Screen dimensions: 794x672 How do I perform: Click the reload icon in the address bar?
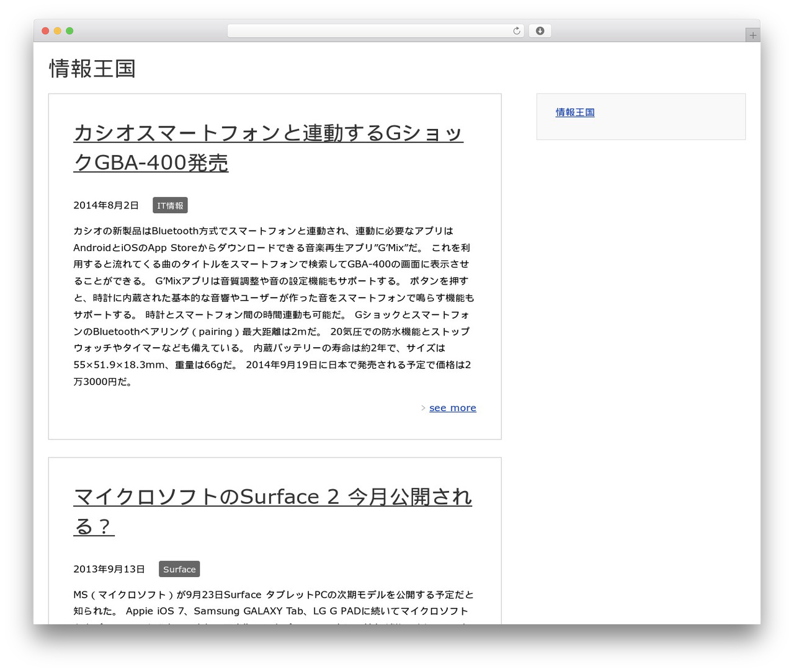pyautogui.click(x=517, y=31)
